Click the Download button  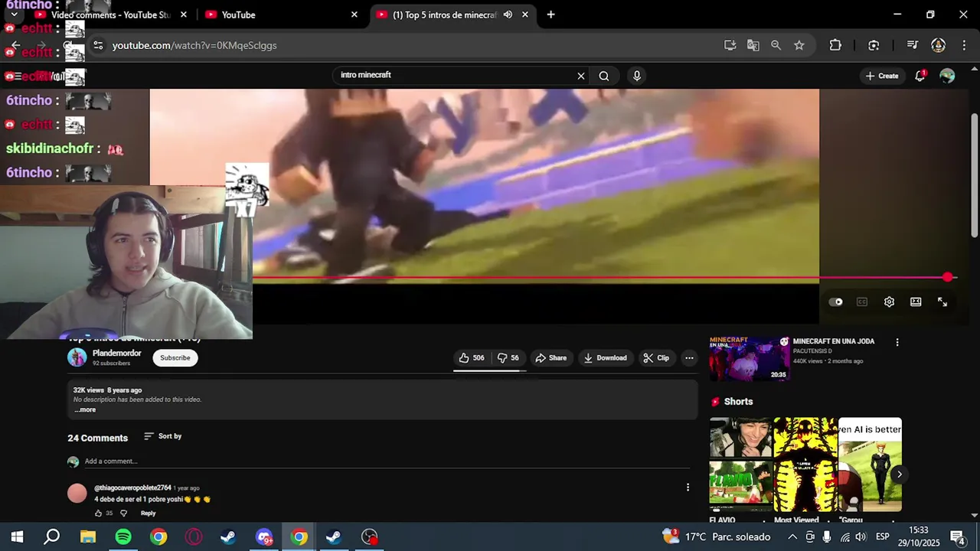[605, 358]
